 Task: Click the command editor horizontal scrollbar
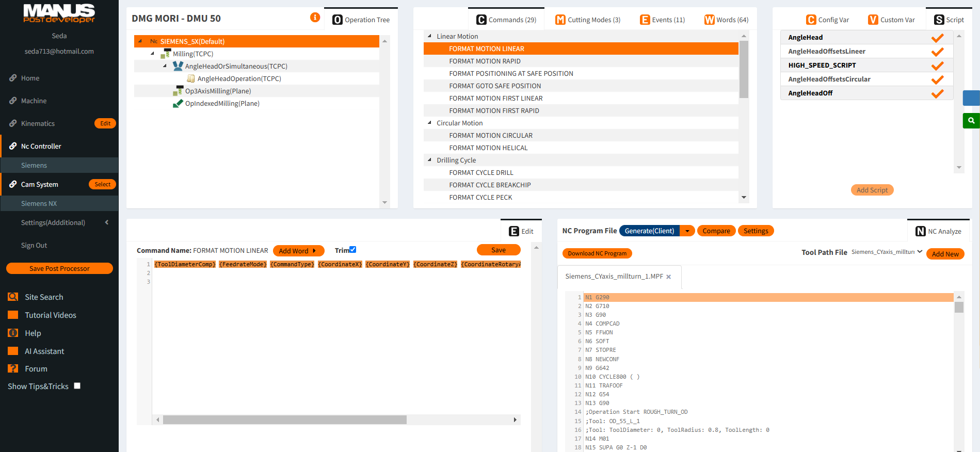(284, 420)
